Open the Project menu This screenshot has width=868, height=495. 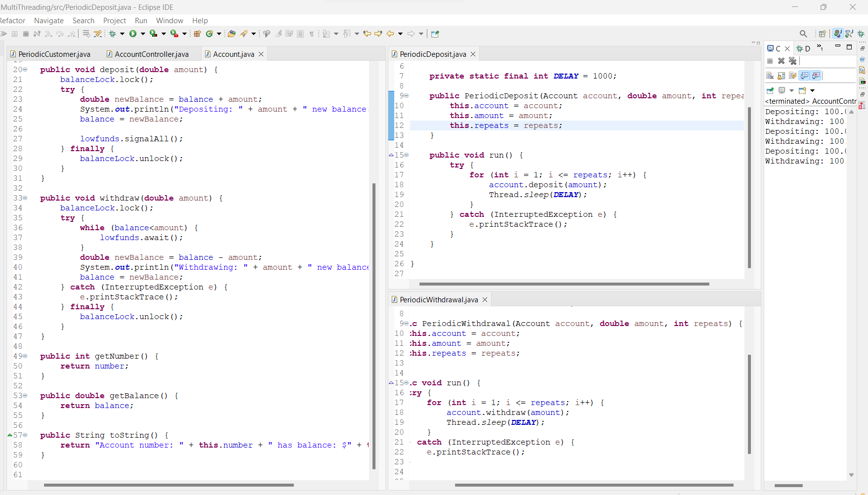115,20
